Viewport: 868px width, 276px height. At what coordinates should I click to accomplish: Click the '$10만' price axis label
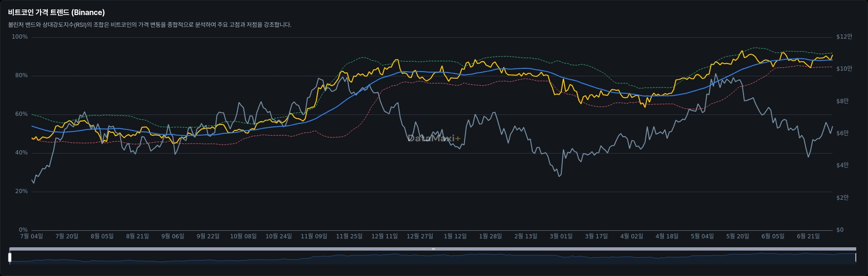click(844, 69)
